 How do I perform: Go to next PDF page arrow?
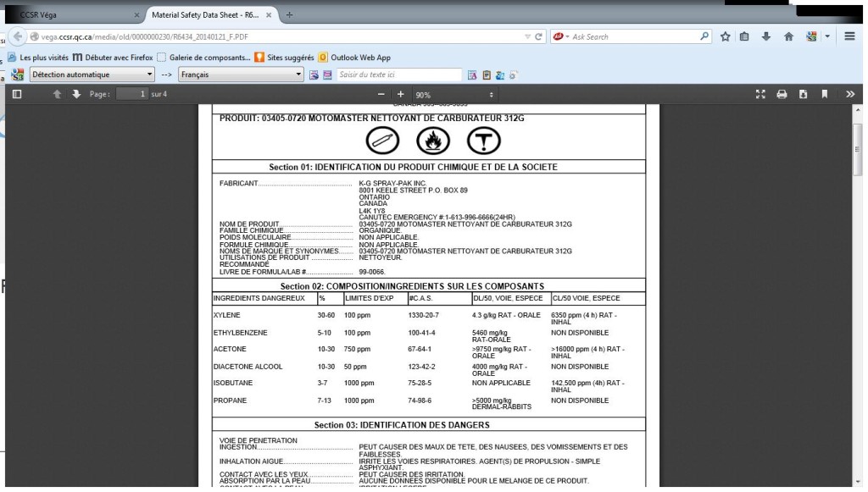pos(76,95)
